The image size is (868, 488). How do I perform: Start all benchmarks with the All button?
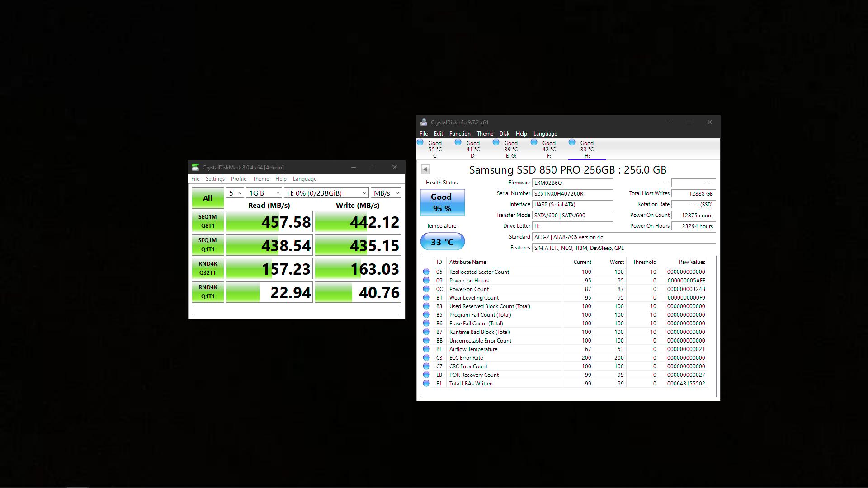208,198
